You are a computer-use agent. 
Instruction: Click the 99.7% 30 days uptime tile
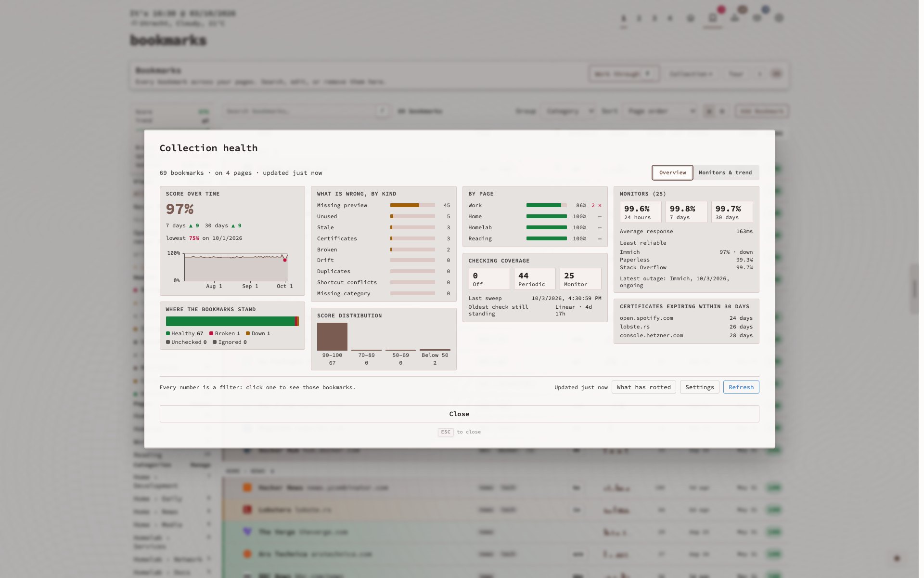tap(732, 212)
